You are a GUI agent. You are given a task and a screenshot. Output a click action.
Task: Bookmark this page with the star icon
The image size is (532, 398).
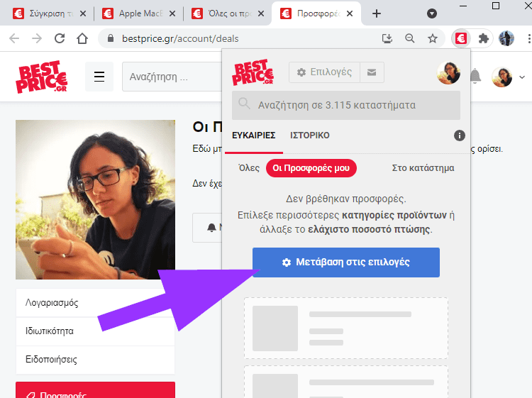point(432,38)
